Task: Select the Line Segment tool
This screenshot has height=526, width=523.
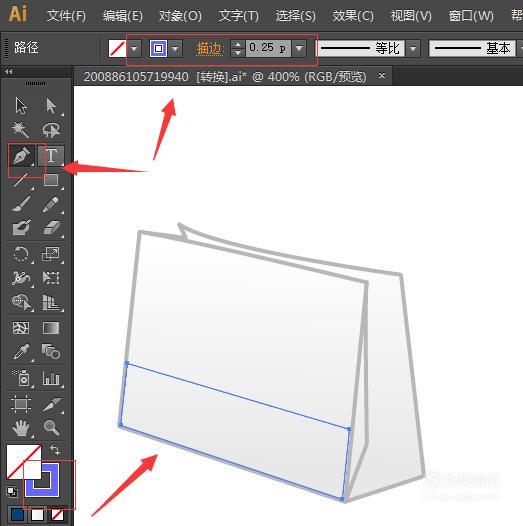Action: pyautogui.click(x=21, y=180)
